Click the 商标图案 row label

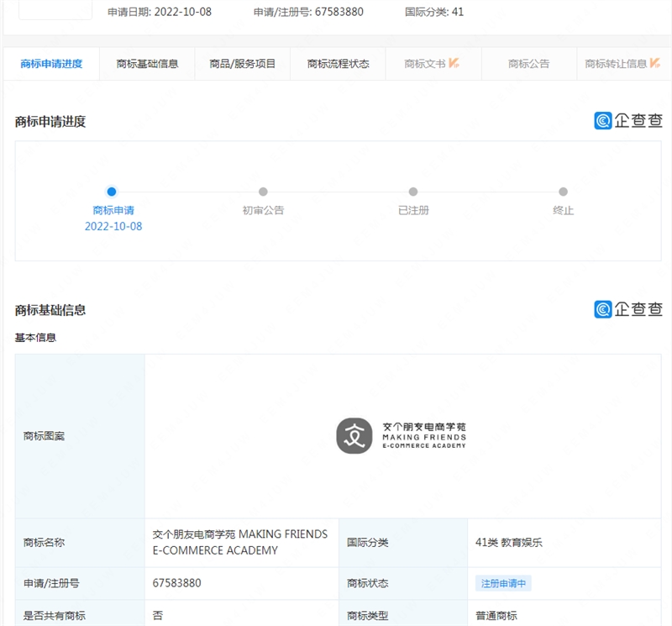click(x=45, y=436)
